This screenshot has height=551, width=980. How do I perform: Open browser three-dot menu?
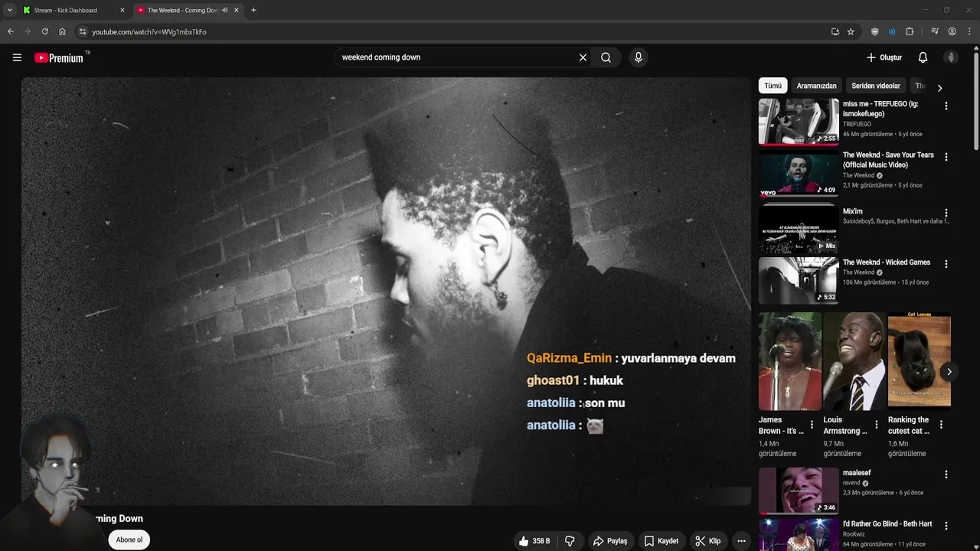click(x=969, y=31)
